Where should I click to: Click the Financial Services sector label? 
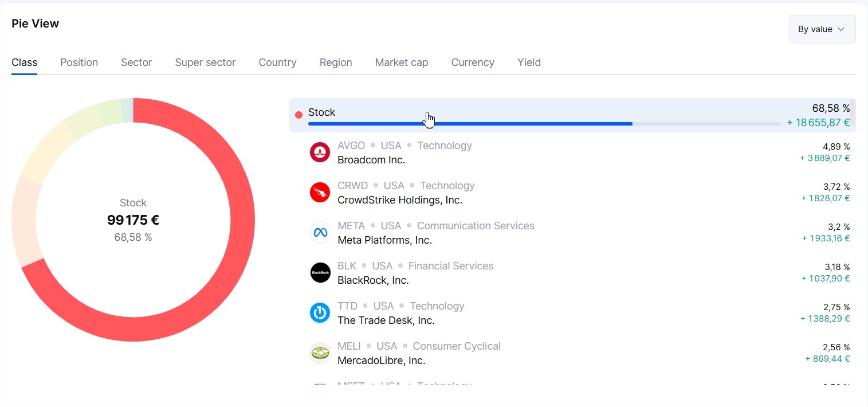tap(451, 266)
